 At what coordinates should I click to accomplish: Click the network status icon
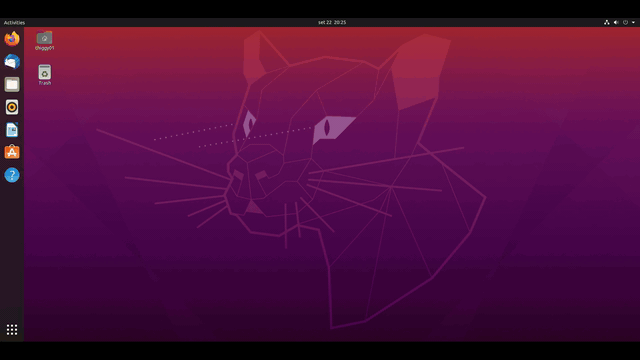point(607,22)
